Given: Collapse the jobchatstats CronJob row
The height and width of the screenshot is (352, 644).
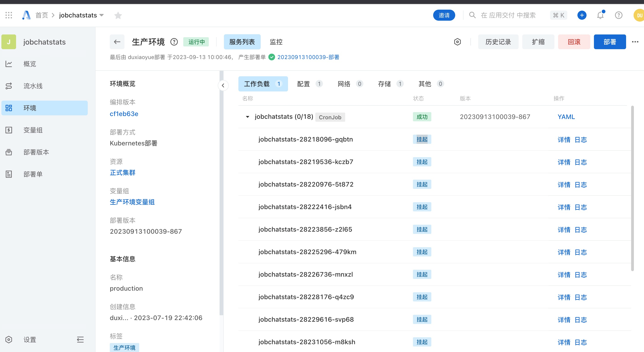Looking at the screenshot, I should 248,117.
